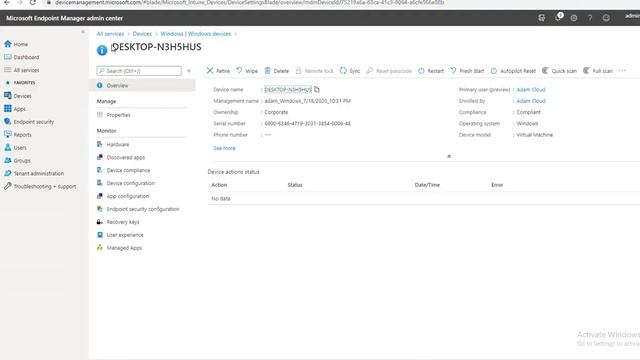Open All services in the sidebar

coord(22,70)
